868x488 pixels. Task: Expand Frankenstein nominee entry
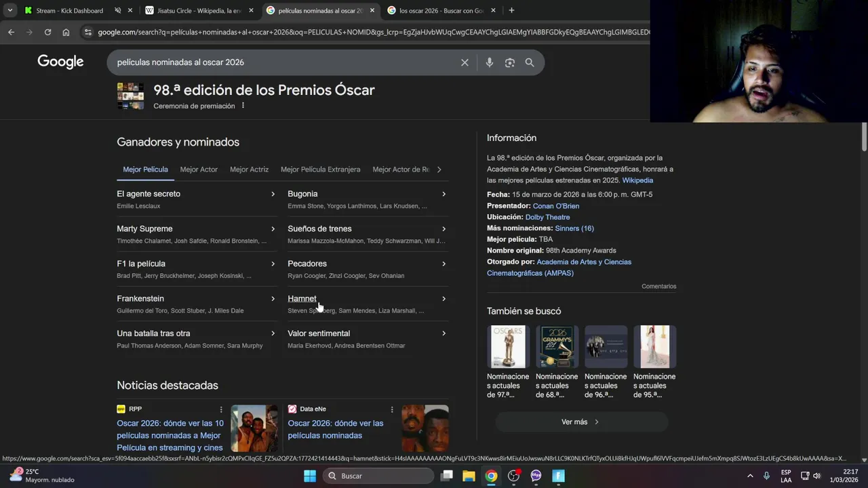point(273,299)
